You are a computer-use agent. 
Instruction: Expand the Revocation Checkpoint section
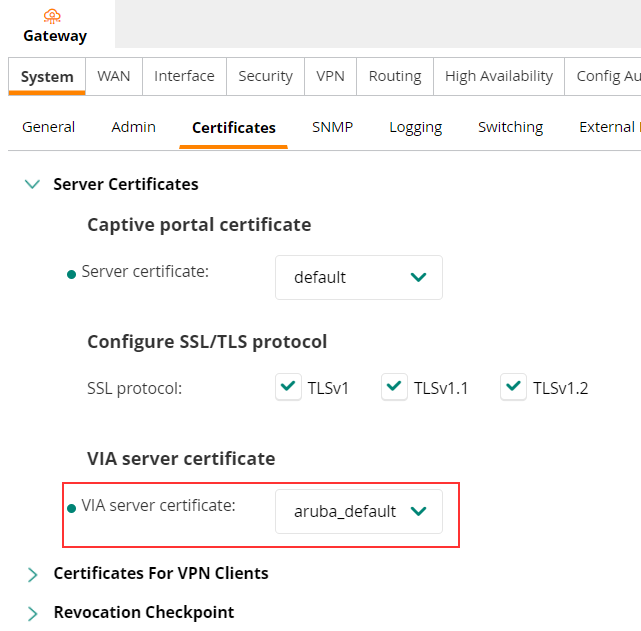point(32,613)
